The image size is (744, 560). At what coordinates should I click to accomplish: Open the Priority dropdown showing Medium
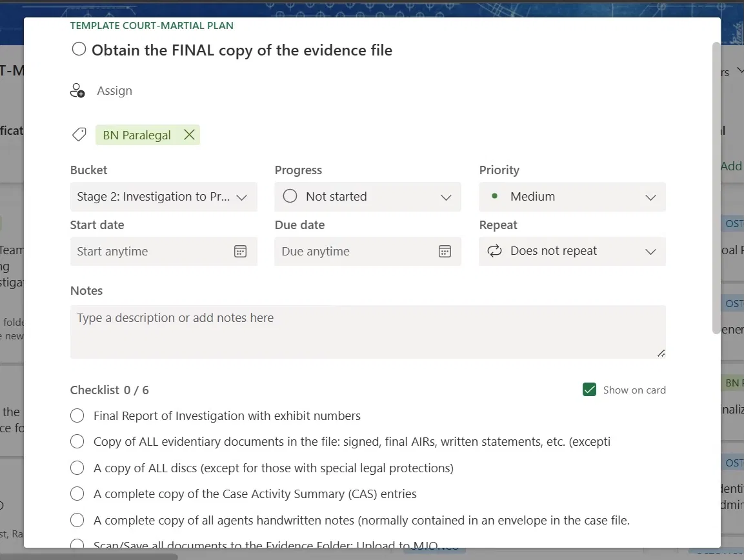click(x=572, y=197)
